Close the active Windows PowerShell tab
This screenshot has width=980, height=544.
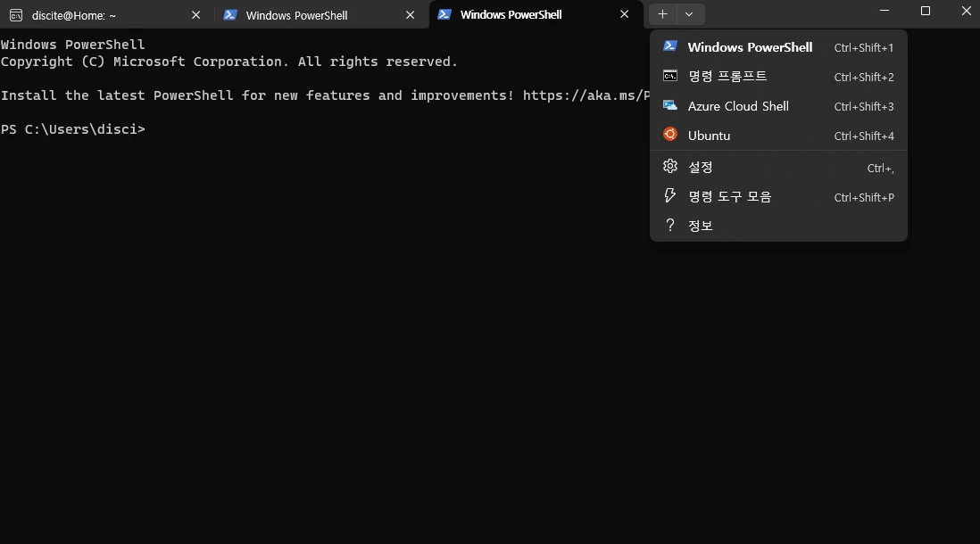(x=625, y=14)
